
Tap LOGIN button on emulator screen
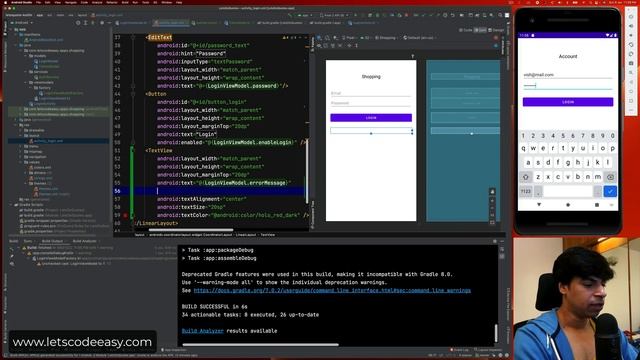coord(568,102)
